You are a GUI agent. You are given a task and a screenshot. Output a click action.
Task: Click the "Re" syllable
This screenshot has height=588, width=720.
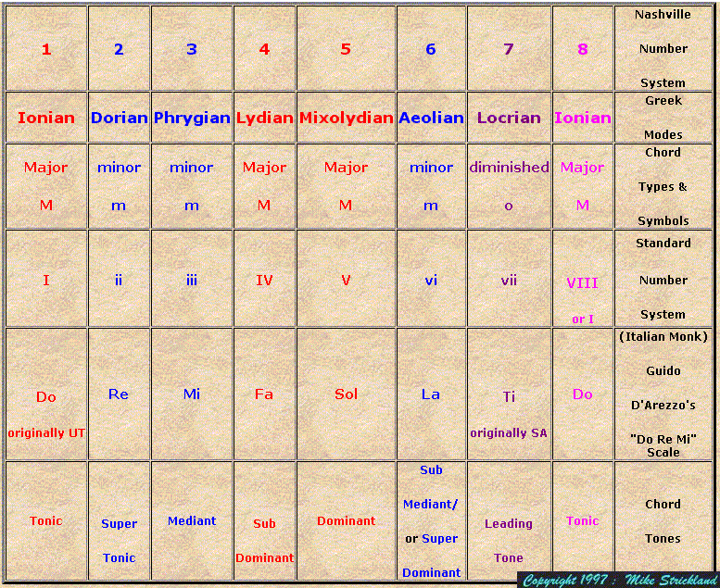click(119, 394)
